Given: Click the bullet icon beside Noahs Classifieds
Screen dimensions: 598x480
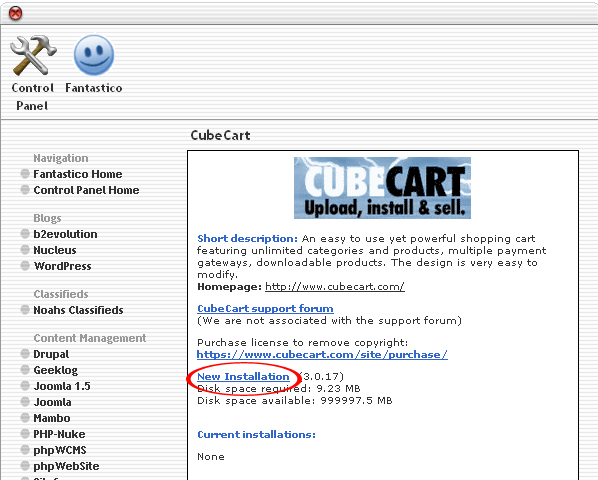Looking at the screenshot, I should [25, 310].
